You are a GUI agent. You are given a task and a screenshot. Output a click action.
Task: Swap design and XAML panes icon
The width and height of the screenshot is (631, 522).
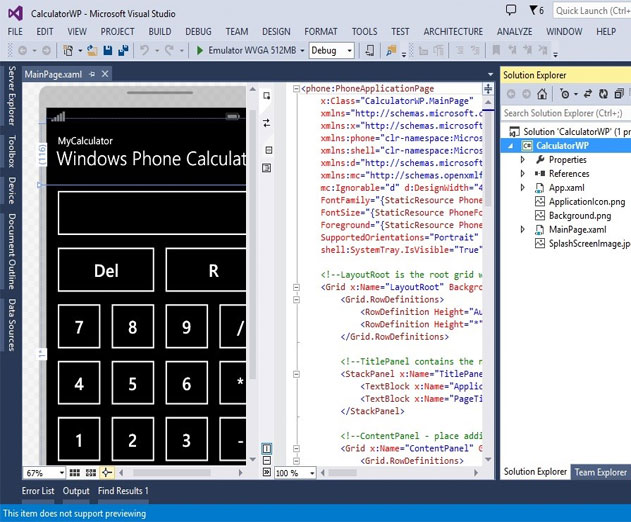point(267,123)
